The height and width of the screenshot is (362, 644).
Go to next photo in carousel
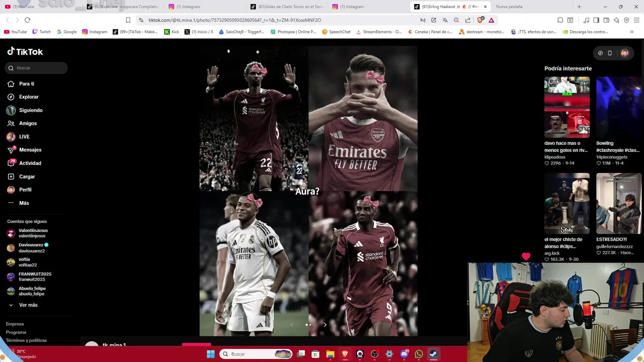tap(325, 325)
